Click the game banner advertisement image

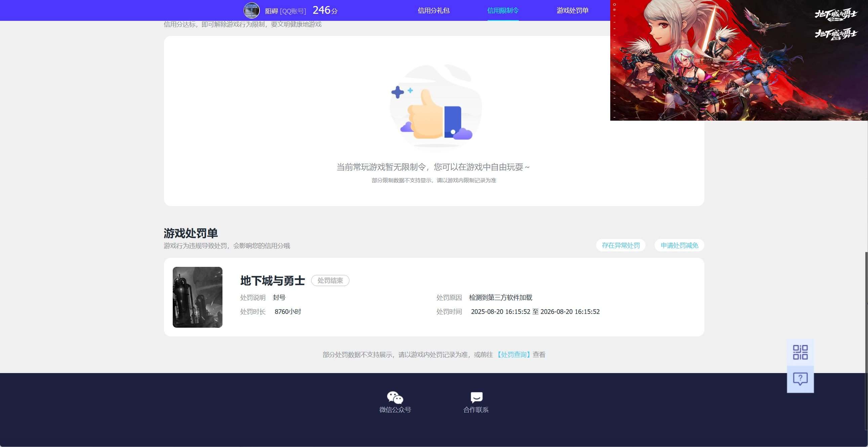tap(739, 60)
